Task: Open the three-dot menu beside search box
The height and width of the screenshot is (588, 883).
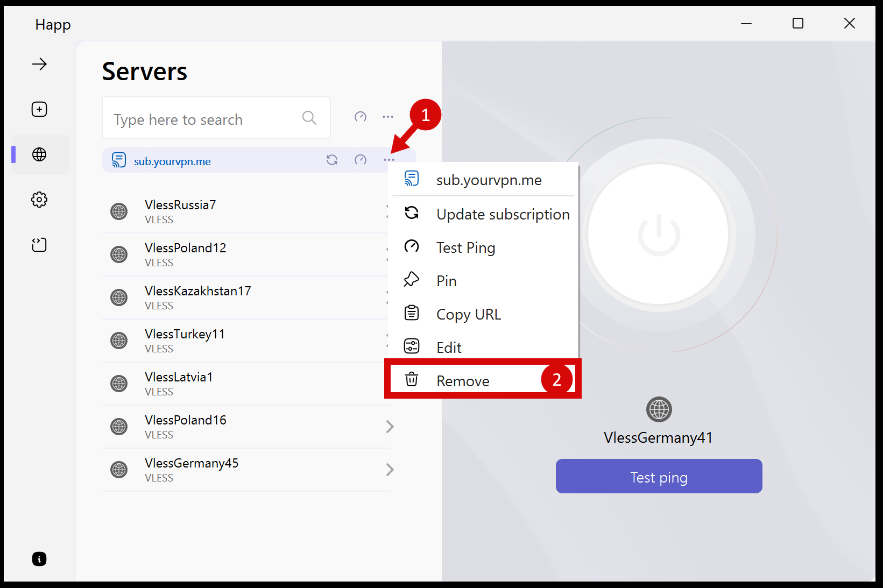Action: [388, 117]
